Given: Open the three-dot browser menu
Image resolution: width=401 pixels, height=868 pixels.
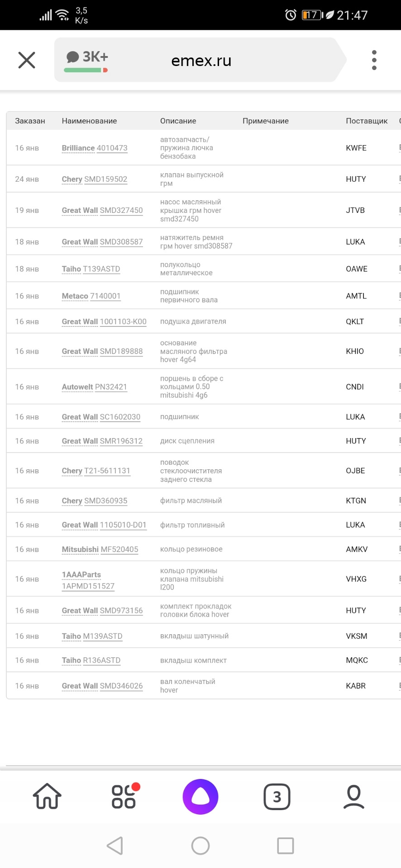Looking at the screenshot, I should (374, 60).
